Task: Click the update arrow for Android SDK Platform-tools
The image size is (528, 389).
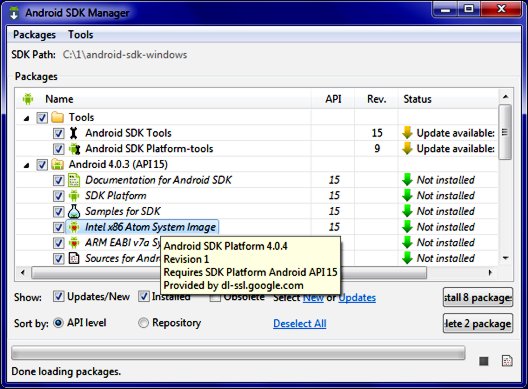Action: 407,148
